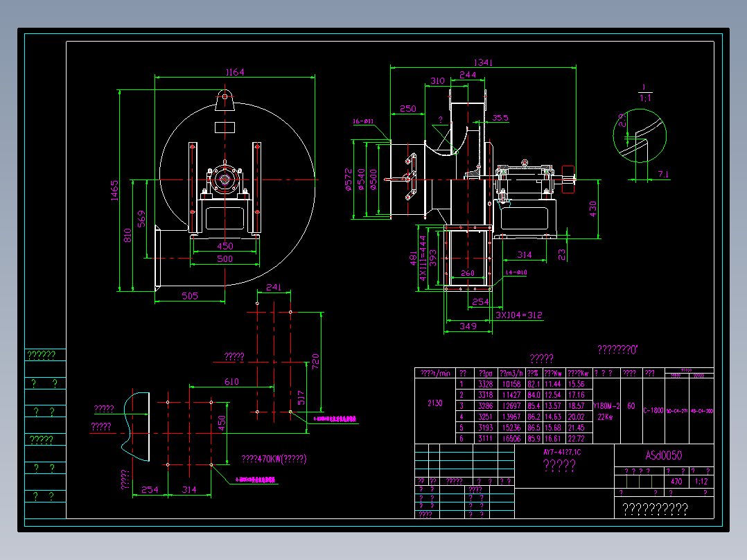The width and height of the screenshot is (747, 560).
Task: Click the 4X111=444 dimension text
Action: tap(423, 259)
